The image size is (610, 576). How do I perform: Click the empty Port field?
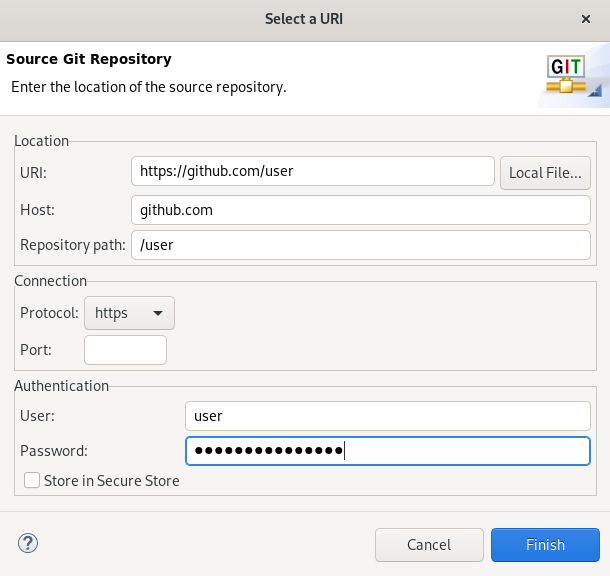point(125,350)
